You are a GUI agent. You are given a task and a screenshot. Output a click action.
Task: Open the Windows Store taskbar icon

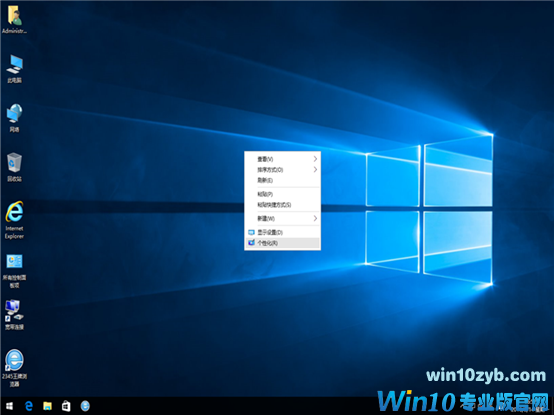[66, 406]
